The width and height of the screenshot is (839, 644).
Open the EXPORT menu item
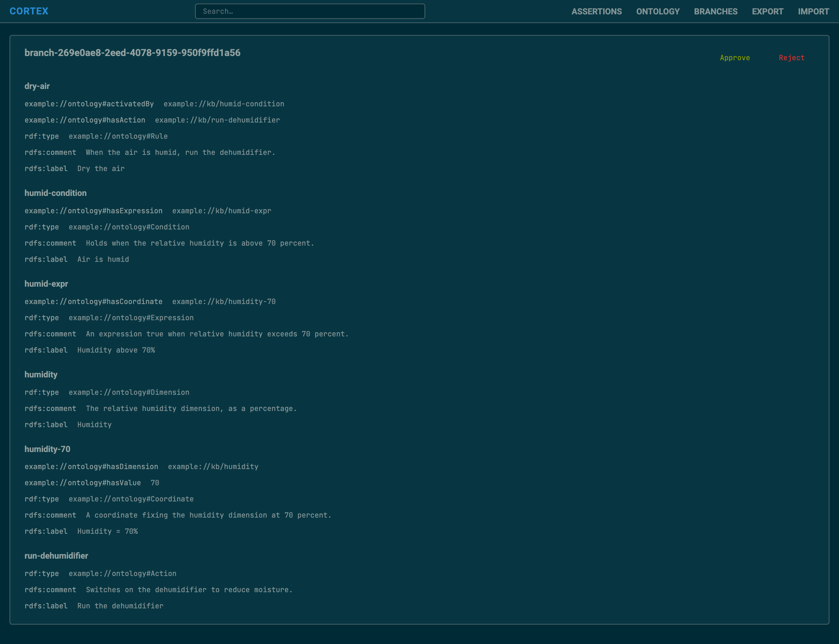768,11
